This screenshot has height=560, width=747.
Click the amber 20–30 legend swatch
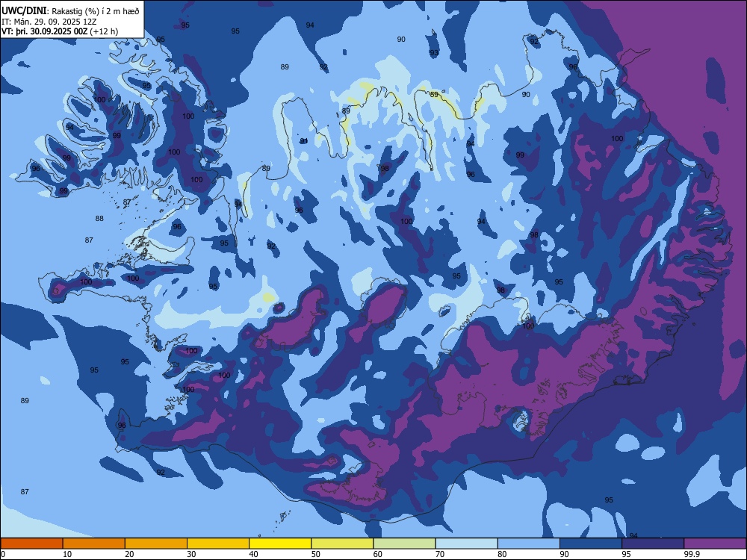156,544
